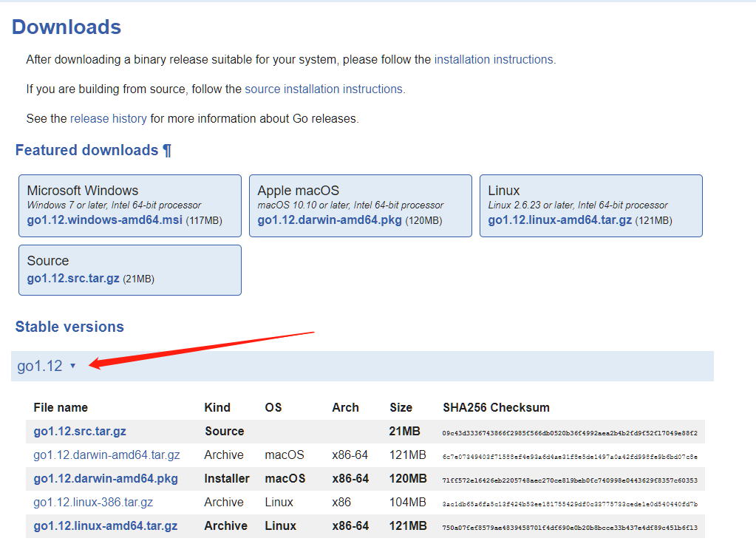Click the SHA256 Checksum column header

(x=496, y=408)
